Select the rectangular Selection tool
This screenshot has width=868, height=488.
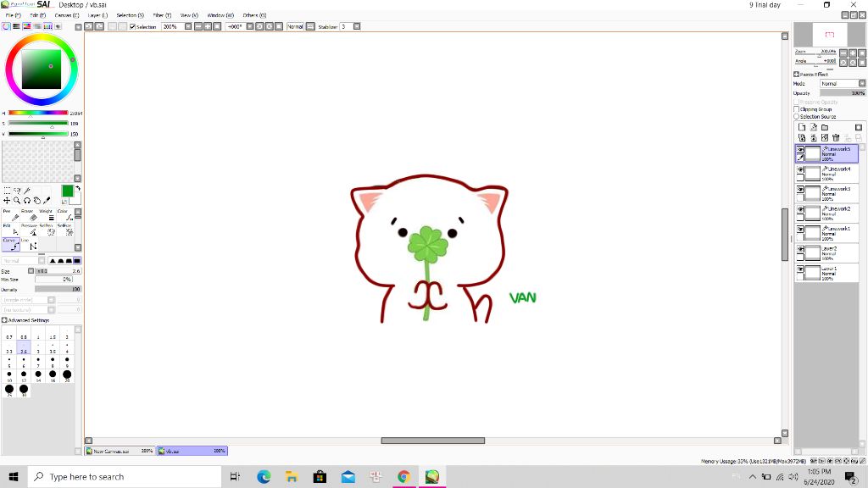pos(7,191)
